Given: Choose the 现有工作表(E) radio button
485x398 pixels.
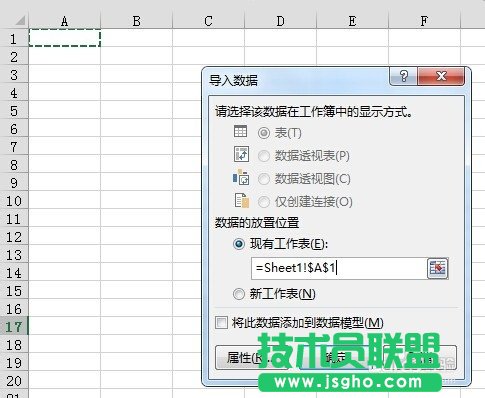Looking at the screenshot, I should tap(239, 244).
